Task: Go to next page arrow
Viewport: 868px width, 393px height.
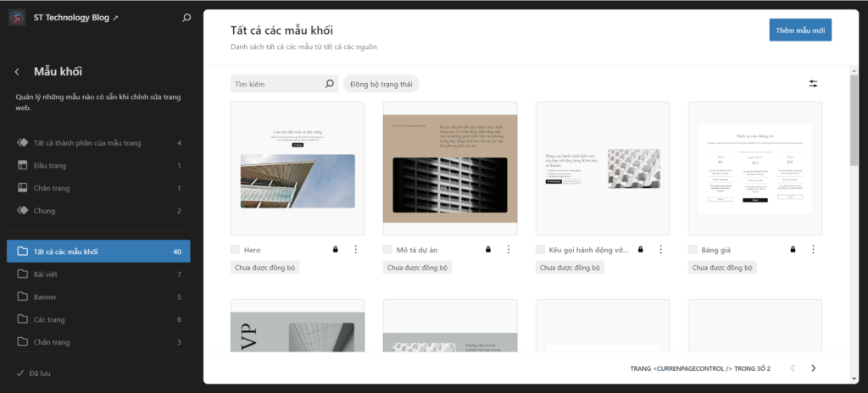Action: tap(814, 368)
